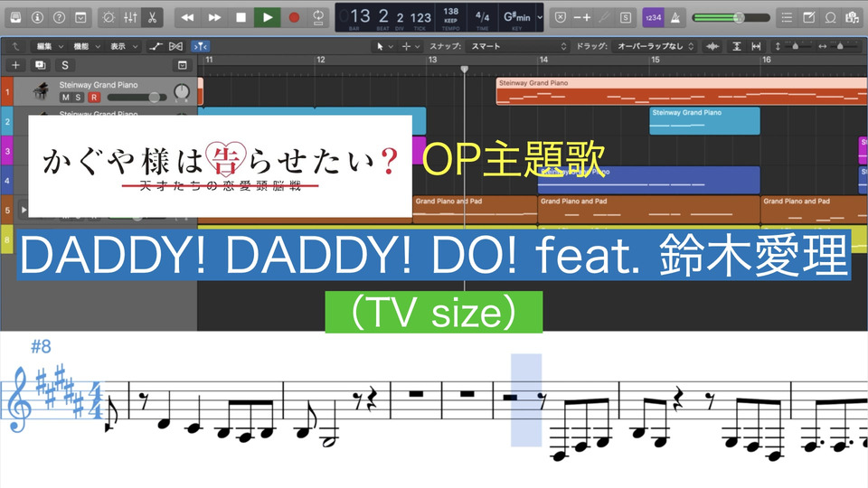Open the LCD display mode chevron

pyautogui.click(x=540, y=18)
